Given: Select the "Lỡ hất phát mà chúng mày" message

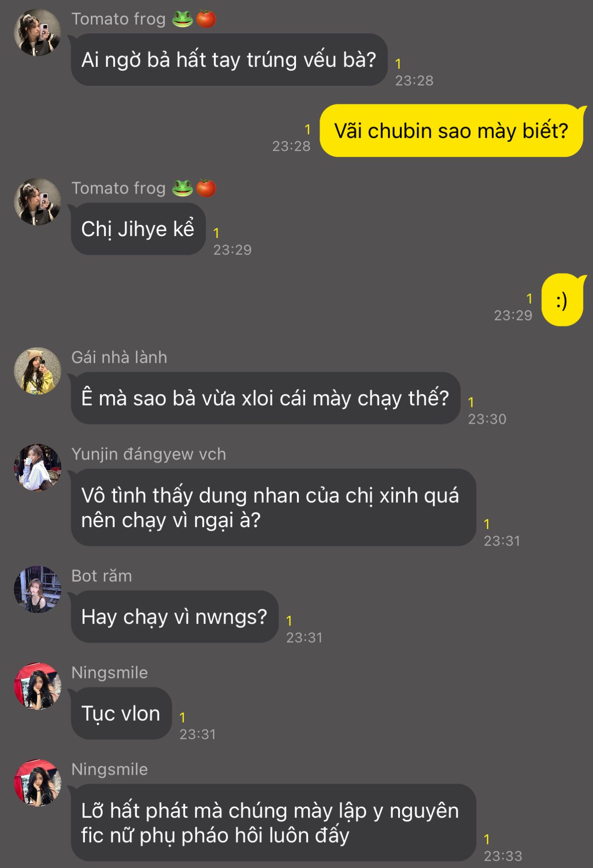Looking at the screenshot, I should coord(273,823).
